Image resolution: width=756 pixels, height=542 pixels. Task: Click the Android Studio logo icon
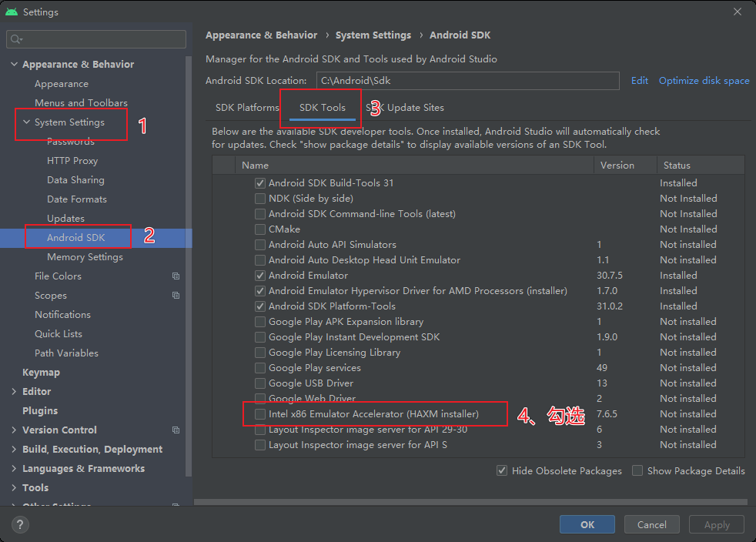click(x=12, y=12)
